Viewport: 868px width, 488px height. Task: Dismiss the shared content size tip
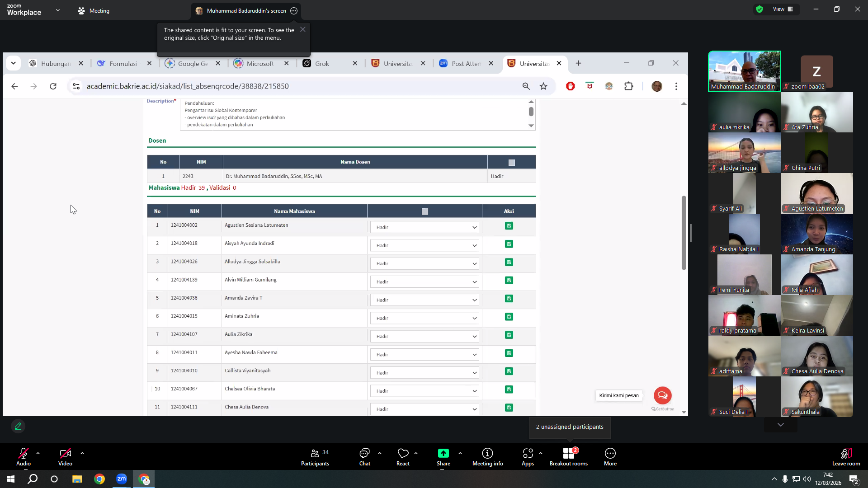[x=303, y=29]
